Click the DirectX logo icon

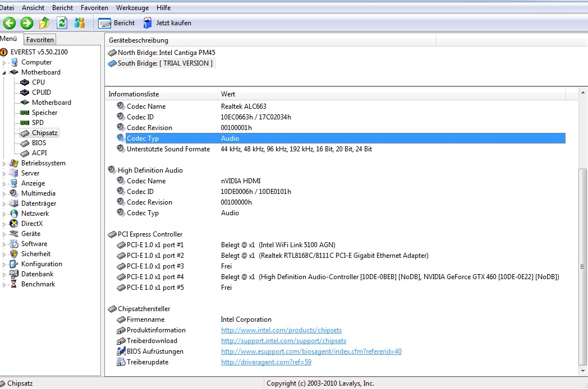coord(14,224)
